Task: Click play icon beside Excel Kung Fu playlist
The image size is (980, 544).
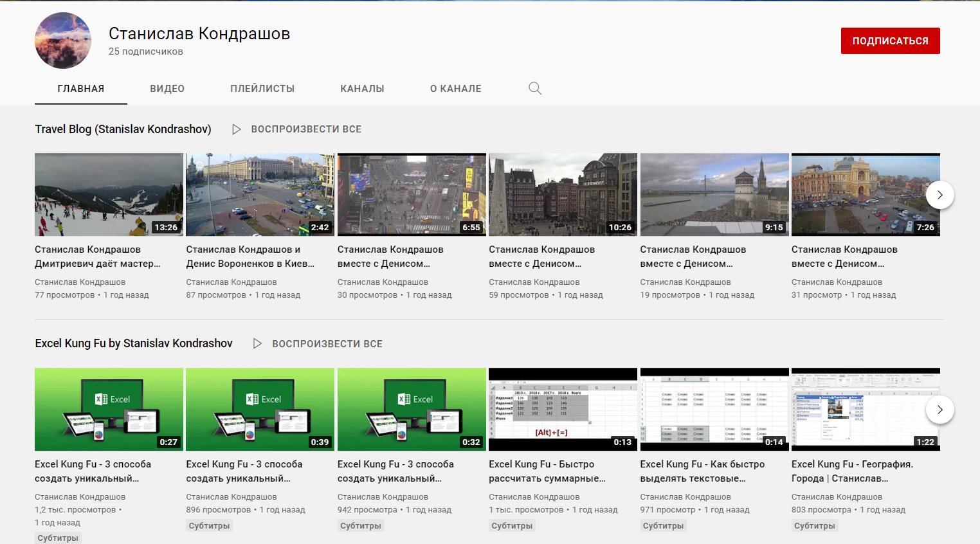Action: coord(257,344)
